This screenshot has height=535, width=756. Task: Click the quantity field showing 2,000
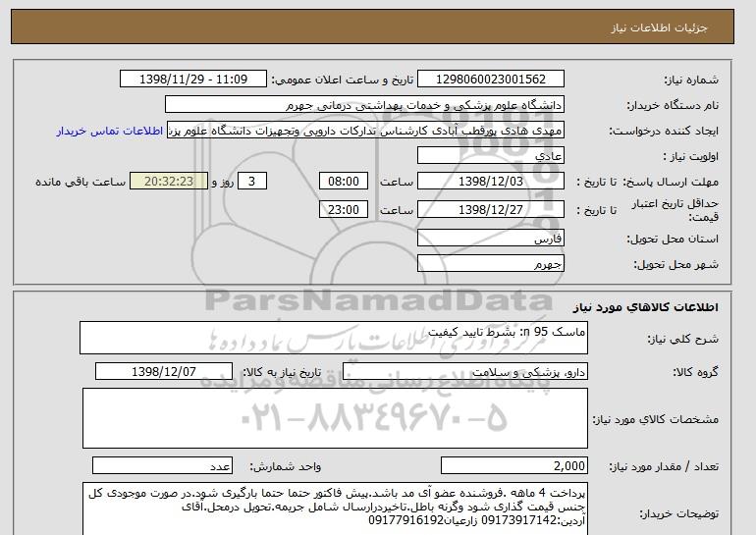(x=514, y=466)
